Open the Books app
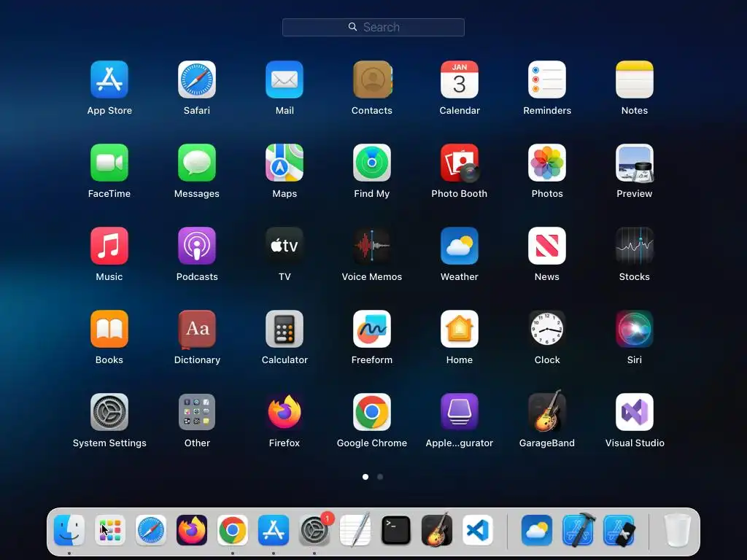Viewport: 747px width, 560px height. coord(109,329)
